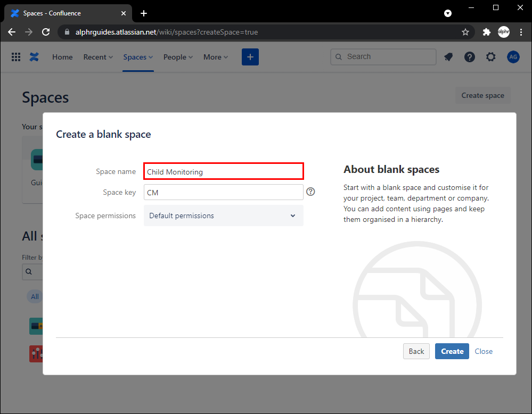Go to Home in the navigation bar

[x=62, y=57]
